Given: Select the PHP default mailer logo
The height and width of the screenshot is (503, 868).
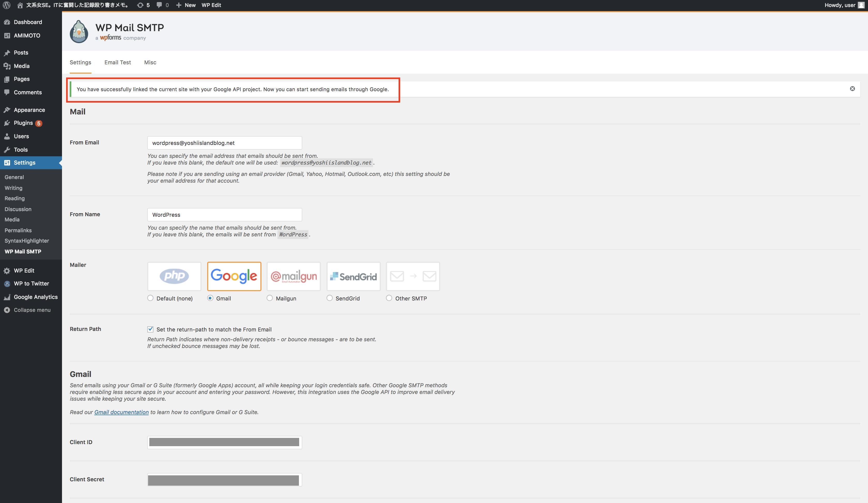Looking at the screenshot, I should [174, 276].
